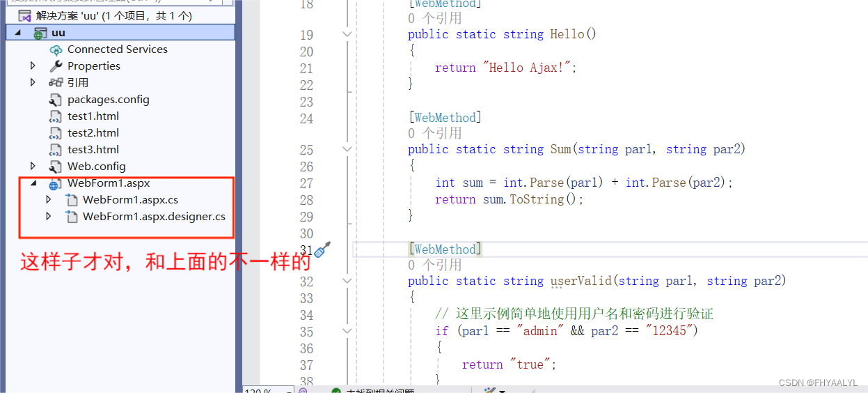This screenshot has height=393, width=868.
Task: Click '0 个引用' above the userValid method
Action: [435, 265]
